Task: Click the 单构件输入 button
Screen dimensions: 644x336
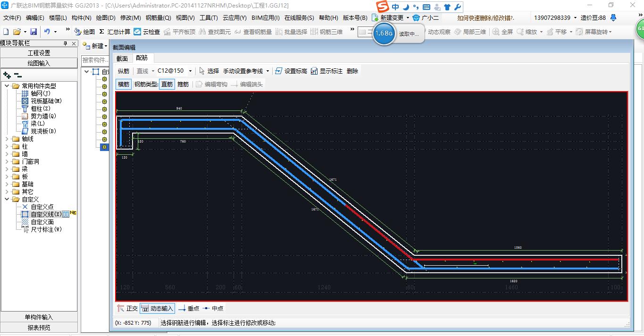Action: coord(39,317)
